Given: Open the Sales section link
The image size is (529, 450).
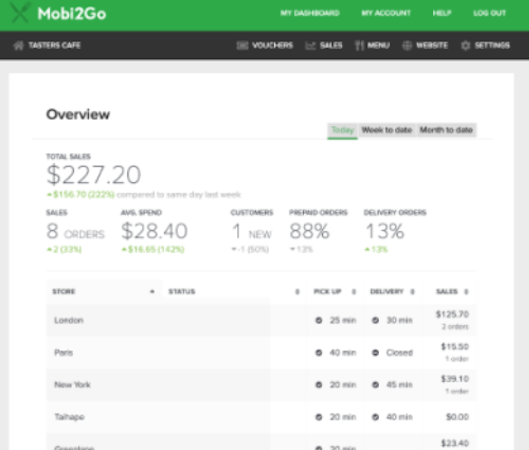Looking at the screenshot, I should coord(331,45).
